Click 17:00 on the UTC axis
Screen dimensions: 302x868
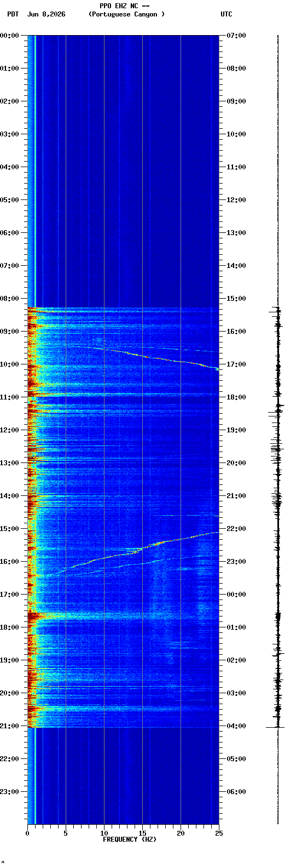[x=236, y=364]
